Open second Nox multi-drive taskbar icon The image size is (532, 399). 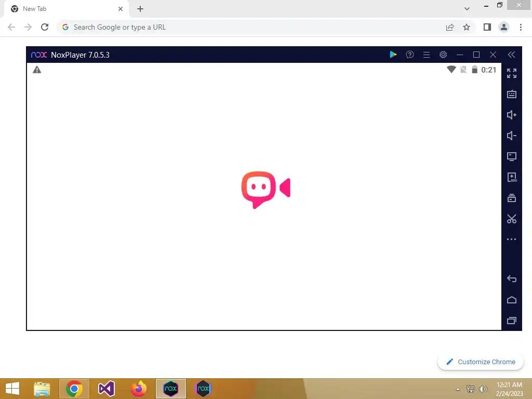pyautogui.click(x=203, y=389)
